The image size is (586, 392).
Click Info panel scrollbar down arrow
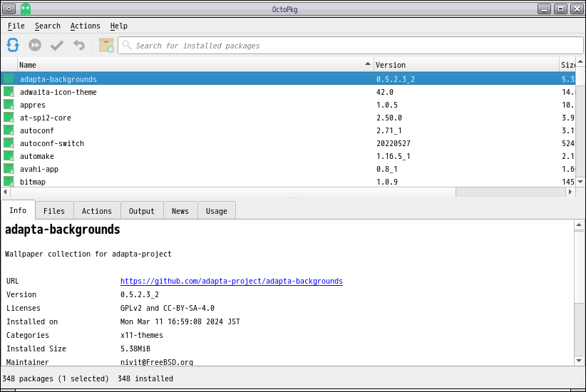579,361
